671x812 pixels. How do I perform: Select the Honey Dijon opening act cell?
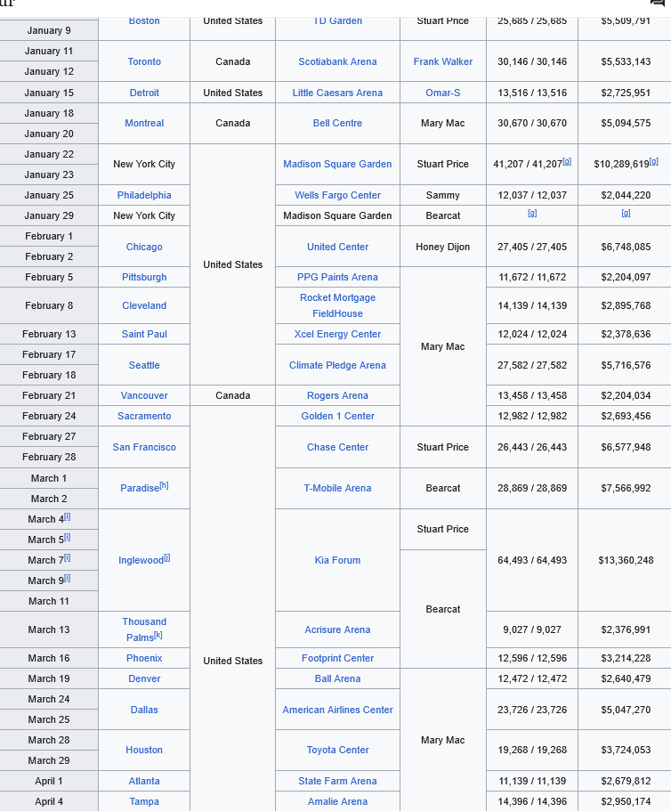[x=442, y=247]
